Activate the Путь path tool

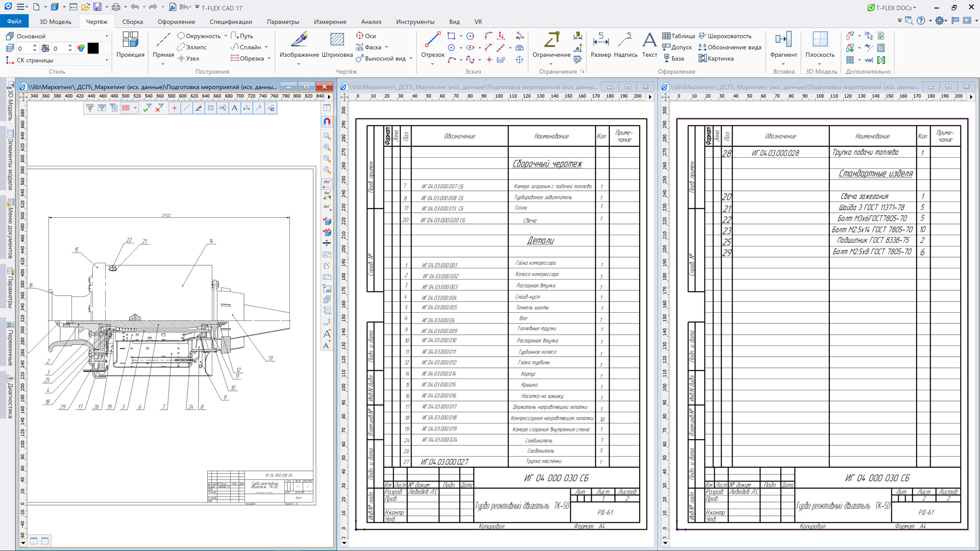(242, 36)
